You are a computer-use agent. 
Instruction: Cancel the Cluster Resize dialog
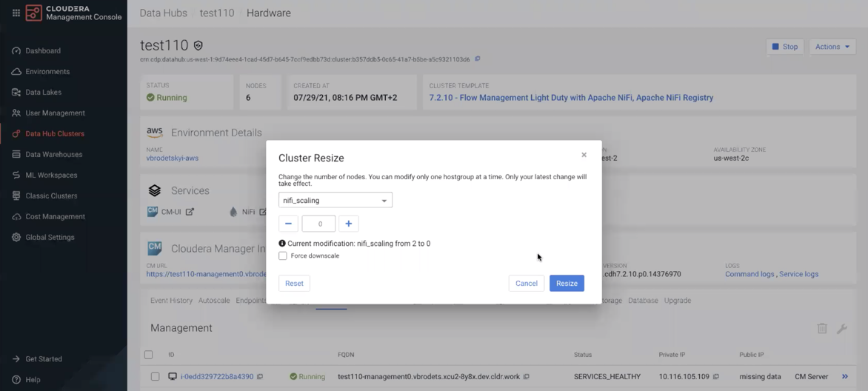click(526, 283)
